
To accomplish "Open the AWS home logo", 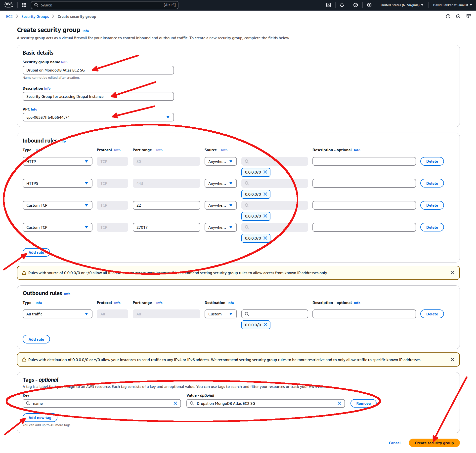I will (8, 5).
